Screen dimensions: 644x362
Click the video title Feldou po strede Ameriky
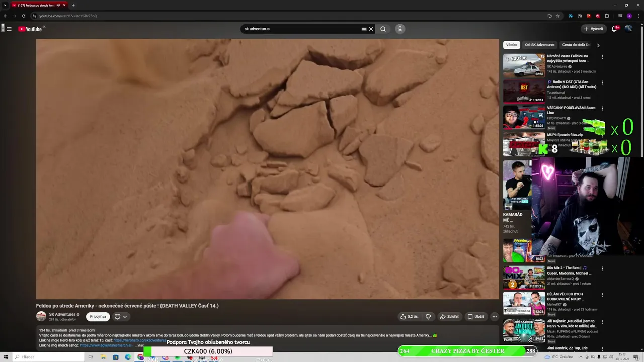127,306
